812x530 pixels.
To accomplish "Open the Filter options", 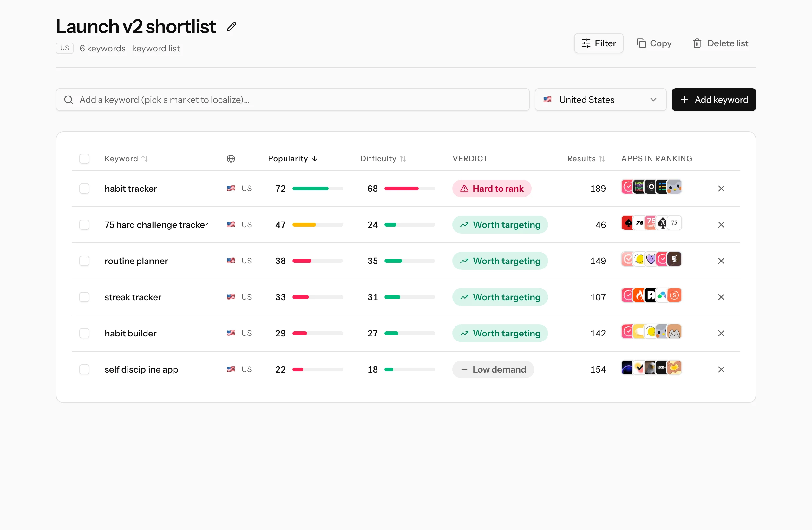I will [599, 43].
